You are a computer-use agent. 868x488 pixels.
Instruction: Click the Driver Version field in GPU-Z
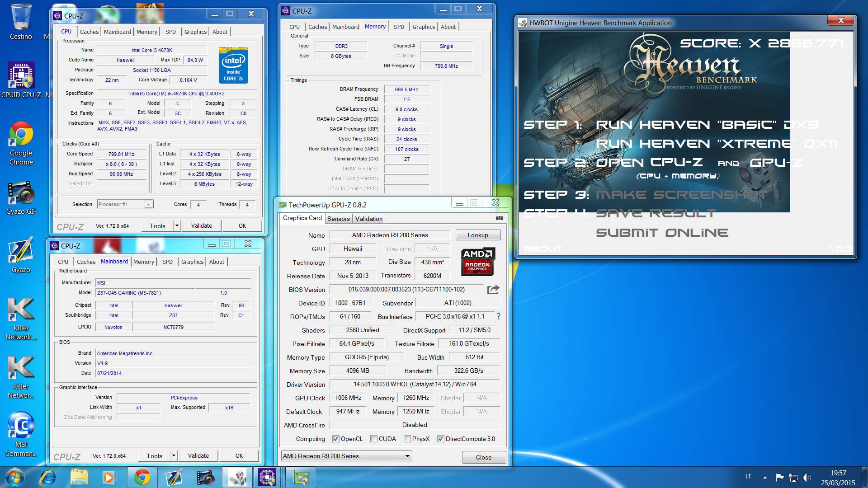[415, 384]
